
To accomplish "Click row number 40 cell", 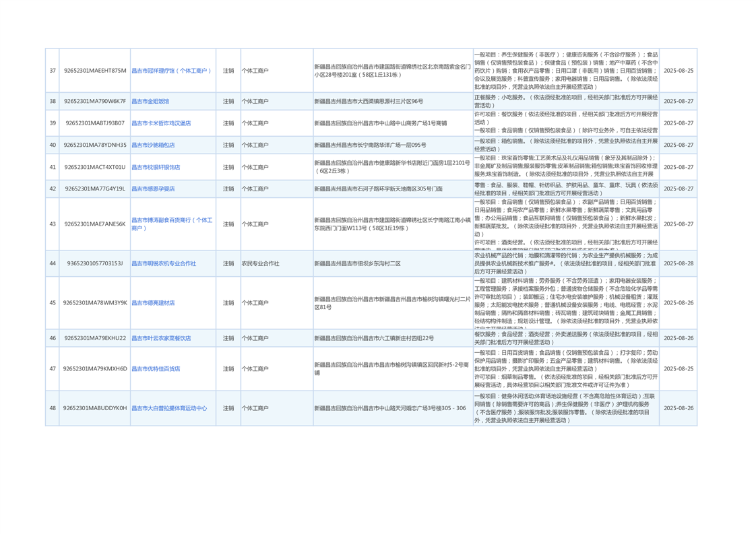I will [53, 145].
